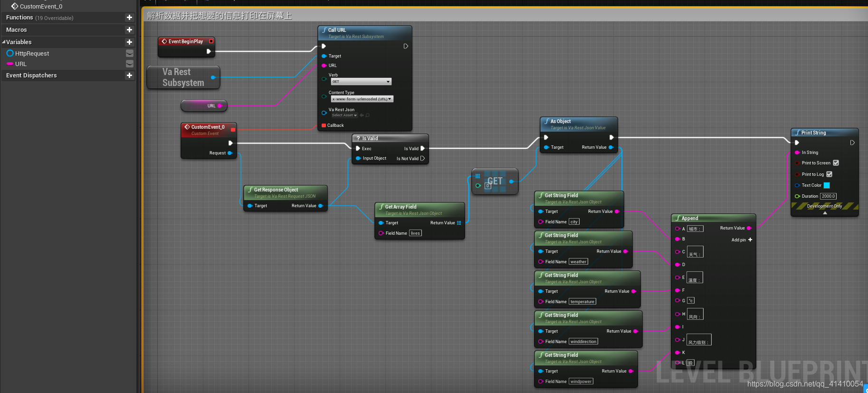This screenshot has width=868, height=393.
Task: Click the Va Rest Subsystem output pin
Action: tap(213, 77)
